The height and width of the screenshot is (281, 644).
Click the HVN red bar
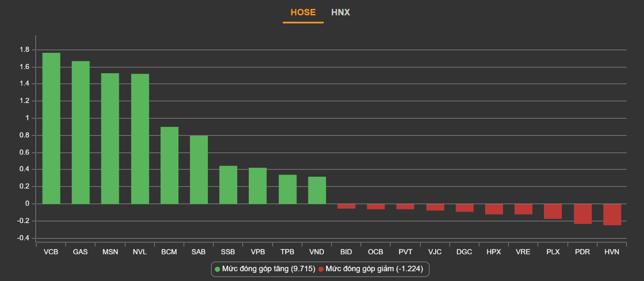coord(612,215)
